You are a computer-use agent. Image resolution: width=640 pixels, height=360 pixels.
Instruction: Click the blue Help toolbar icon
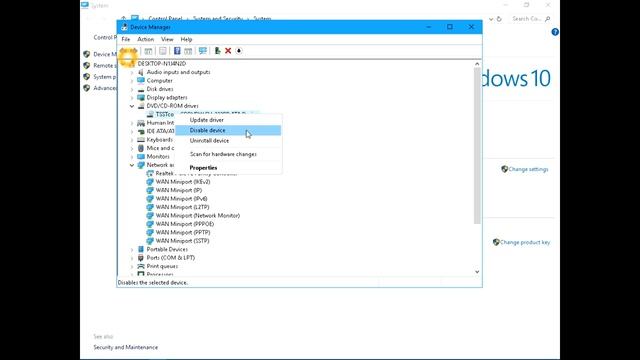point(177,51)
